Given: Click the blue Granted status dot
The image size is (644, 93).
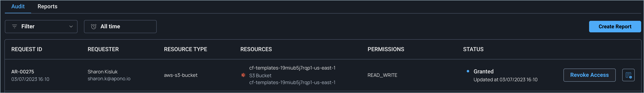Looking at the screenshot, I should coord(468,71).
